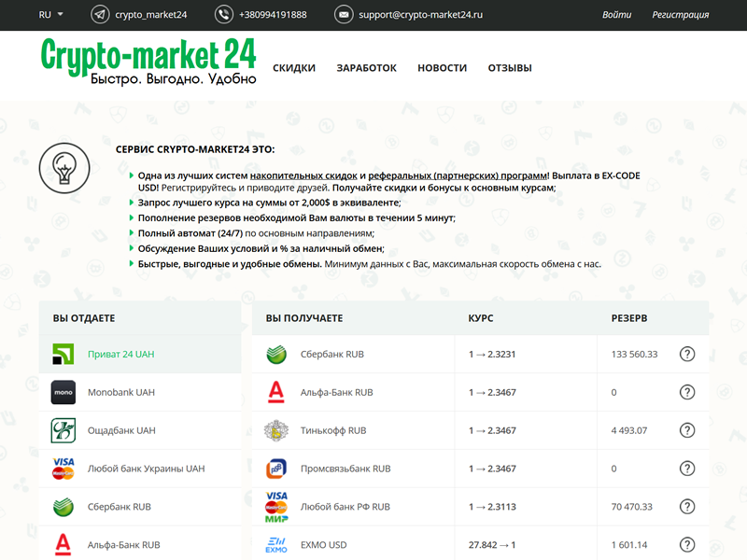Click help icon in Сбербанк RUB row

pyautogui.click(x=687, y=355)
